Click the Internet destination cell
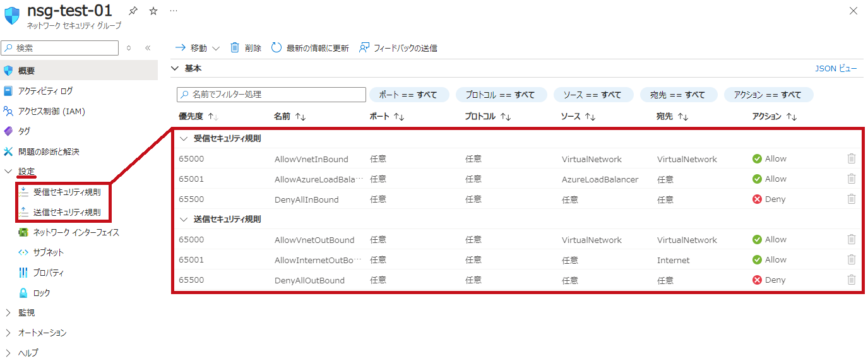Viewport: 868px width, 361px height. 674,260
